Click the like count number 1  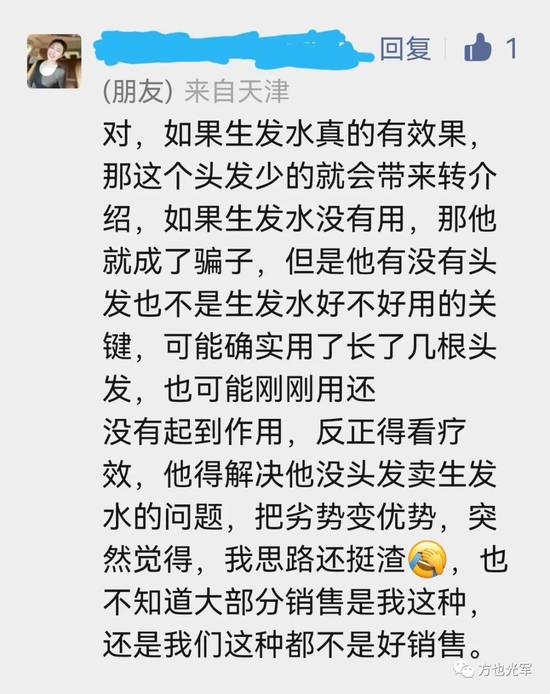coord(512,48)
